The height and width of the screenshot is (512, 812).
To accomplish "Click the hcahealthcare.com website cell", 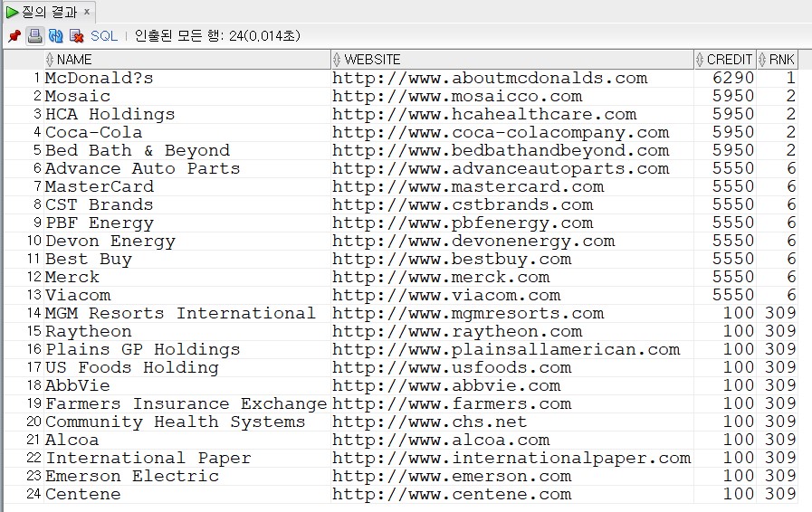I will [512, 114].
